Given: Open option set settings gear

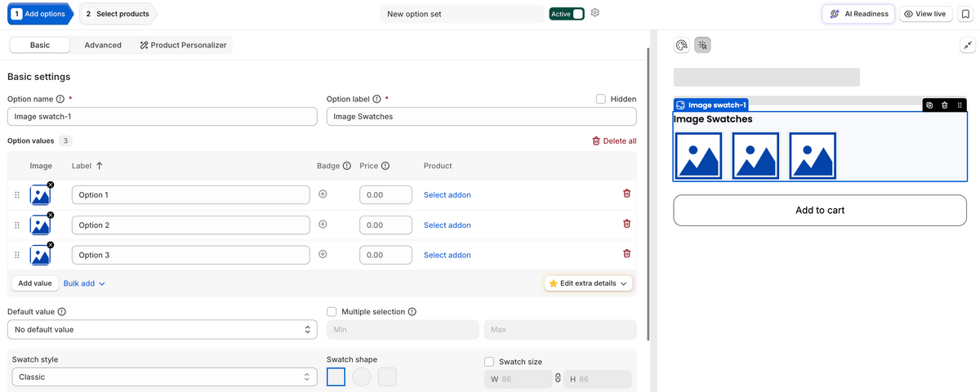Looking at the screenshot, I should point(595,13).
